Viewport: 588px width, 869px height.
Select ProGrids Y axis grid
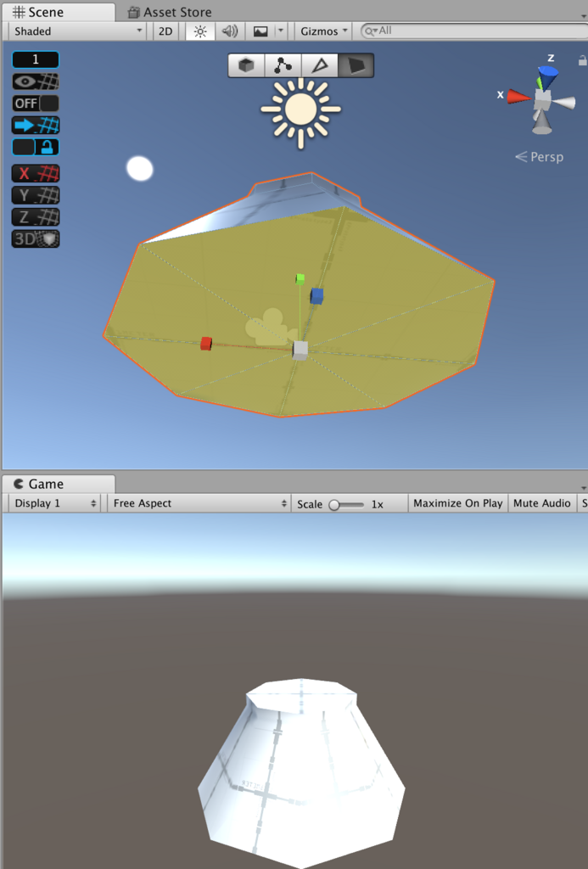click(x=36, y=195)
